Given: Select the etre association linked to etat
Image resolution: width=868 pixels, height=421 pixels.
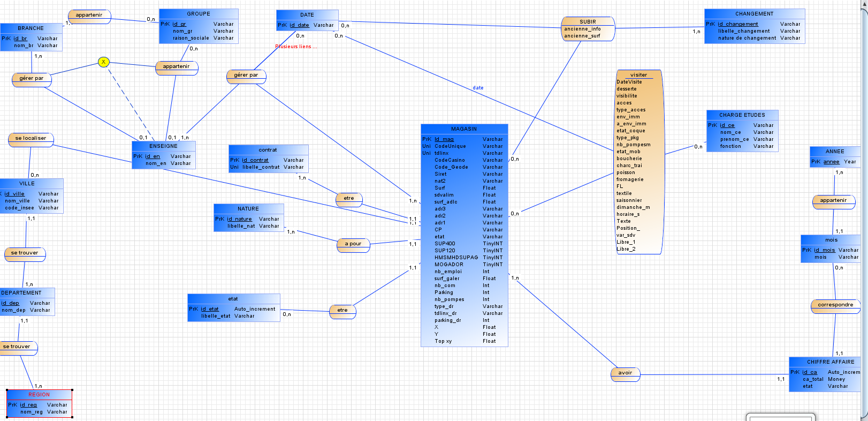Looking at the screenshot, I should (x=342, y=311).
